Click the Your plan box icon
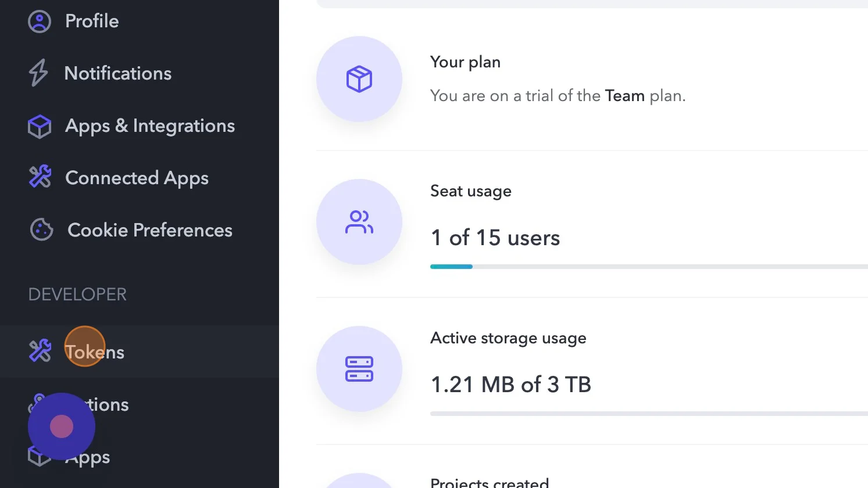868x488 pixels. tap(359, 79)
